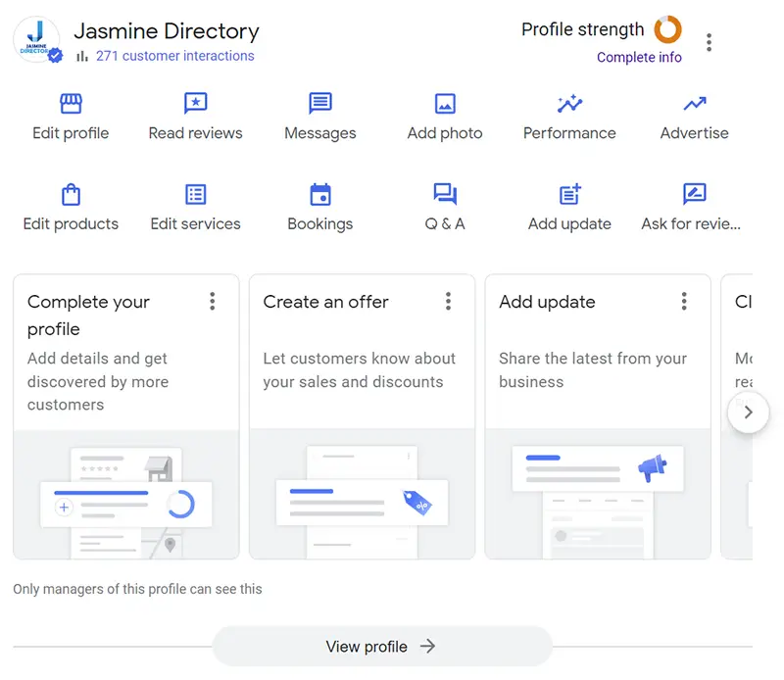Click the customer interactions bar chart icon
The height and width of the screenshot is (680, 784).
(81, 56)
